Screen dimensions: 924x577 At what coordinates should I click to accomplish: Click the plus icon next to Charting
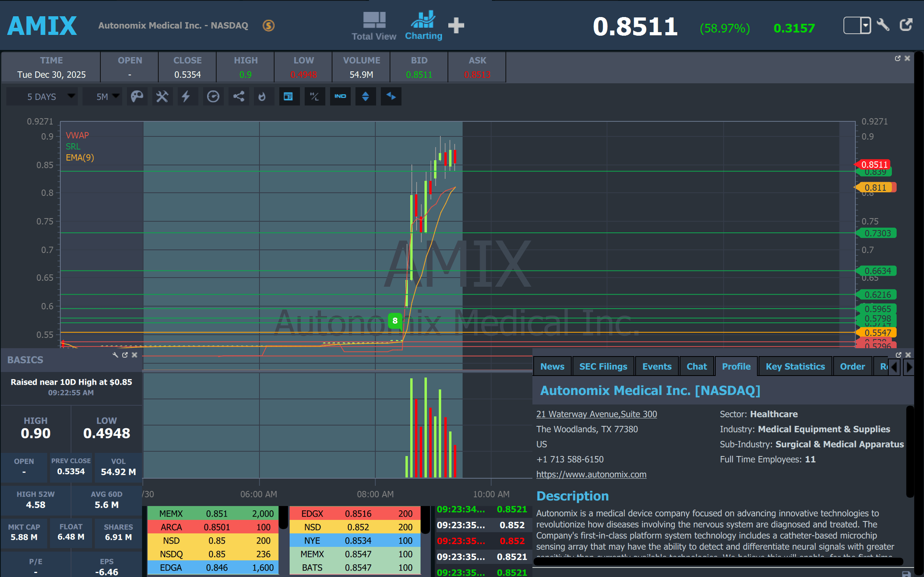(456, 25)
